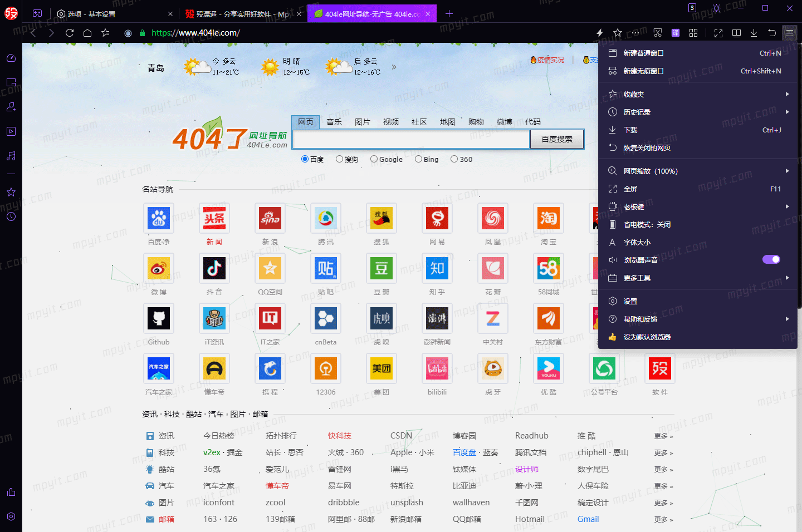
Task: Select the 搜狗 search engine radio
Action: tap(339, 159)
